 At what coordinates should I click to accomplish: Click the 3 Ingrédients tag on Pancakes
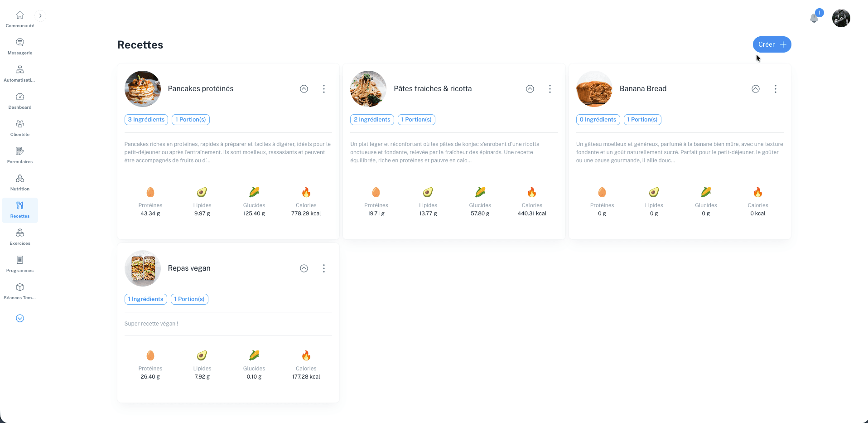coord(146,120)
